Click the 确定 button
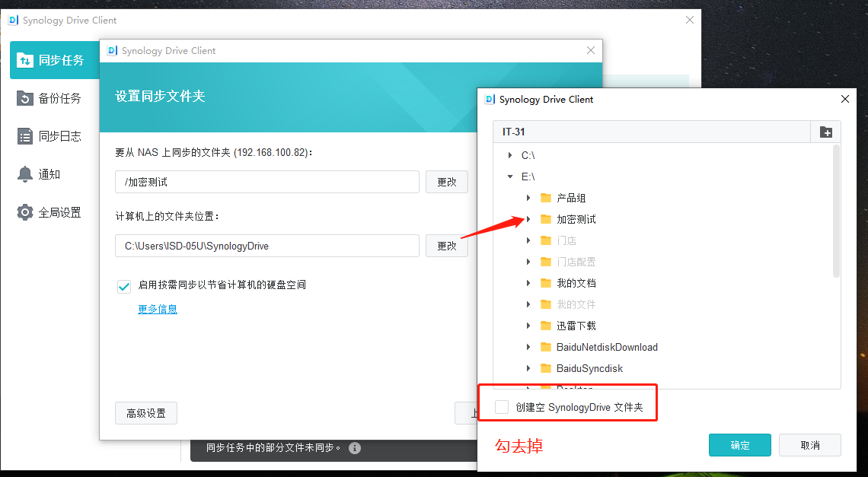This screenshot has width=868, height=477. coord(739,446)
